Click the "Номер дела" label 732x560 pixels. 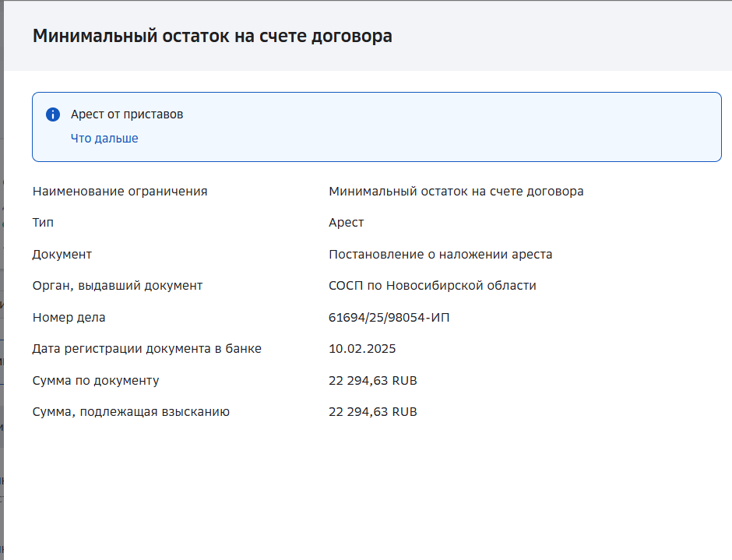[x=69, y=318]
